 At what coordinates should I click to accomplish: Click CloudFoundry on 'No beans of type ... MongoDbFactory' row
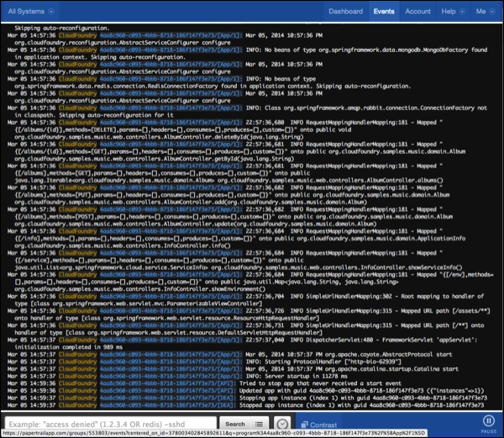coord(77,50)
